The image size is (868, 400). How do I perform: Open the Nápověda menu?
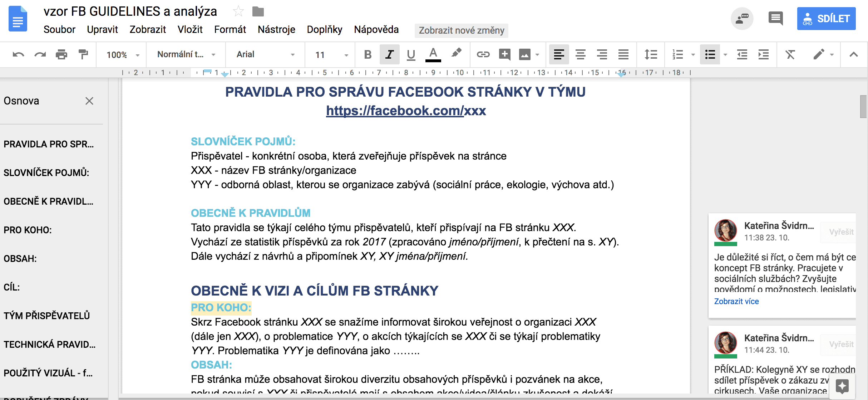point(376,29)
